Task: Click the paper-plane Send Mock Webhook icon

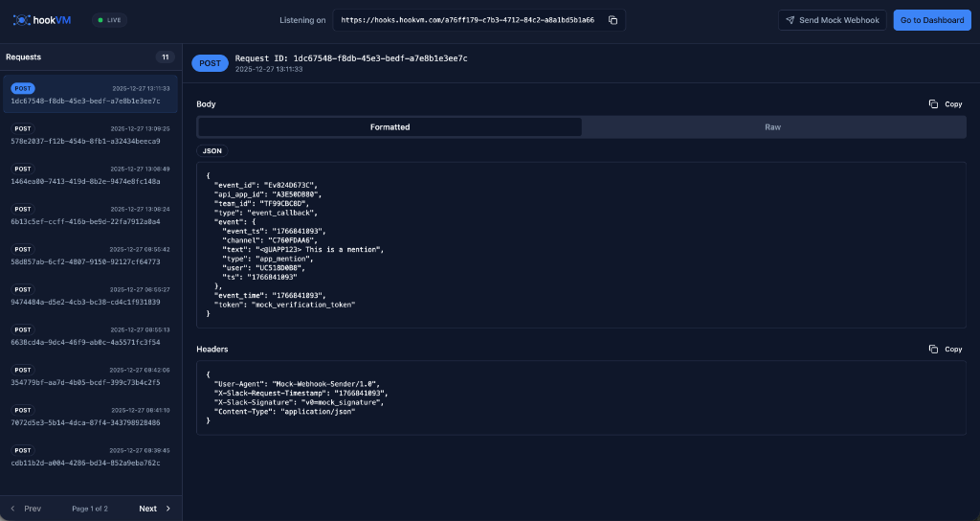Action: [790, 20]
